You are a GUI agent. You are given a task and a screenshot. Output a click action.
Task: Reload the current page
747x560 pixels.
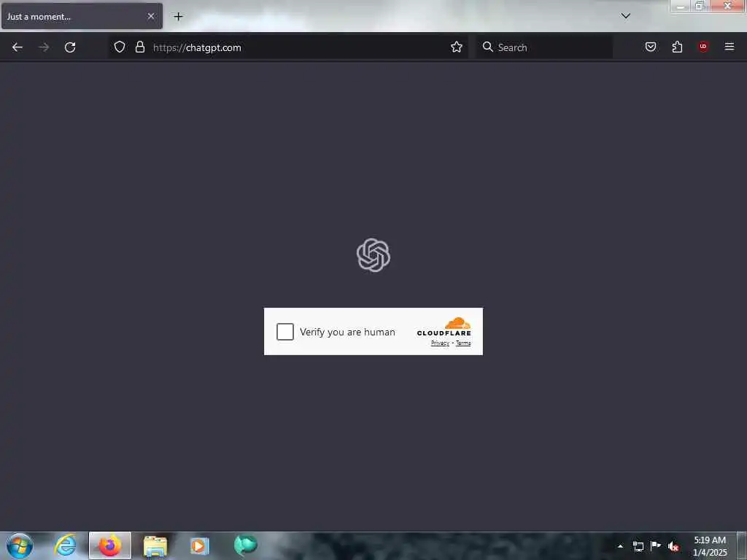coord(70,47)
